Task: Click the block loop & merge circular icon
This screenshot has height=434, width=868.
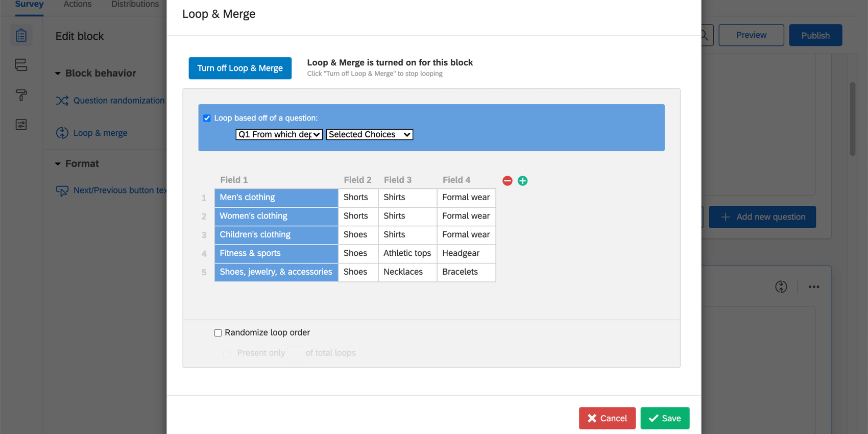Action: click(781, 286)
